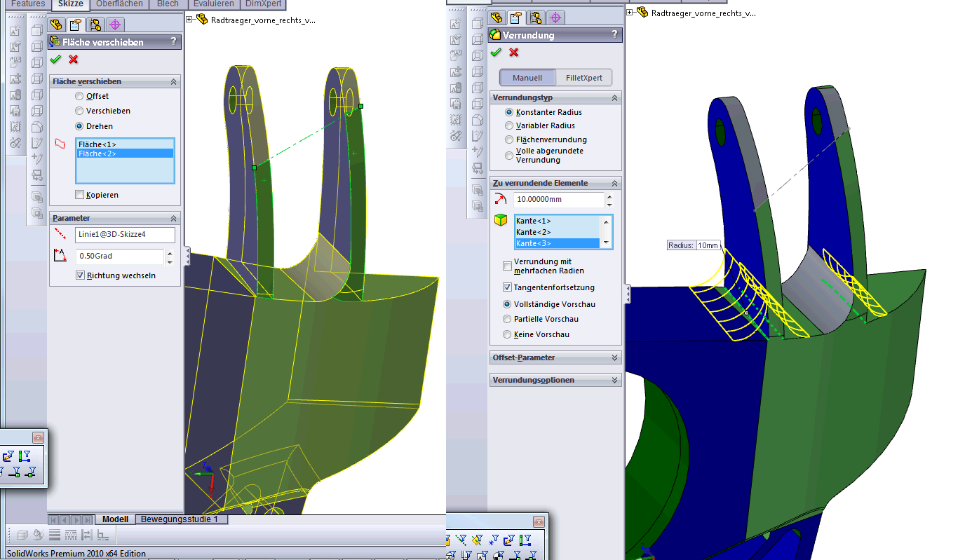This screenshot has height=560, width=972.
Task: Jump to last motion study tab arrow
Action: click(88, 519)
